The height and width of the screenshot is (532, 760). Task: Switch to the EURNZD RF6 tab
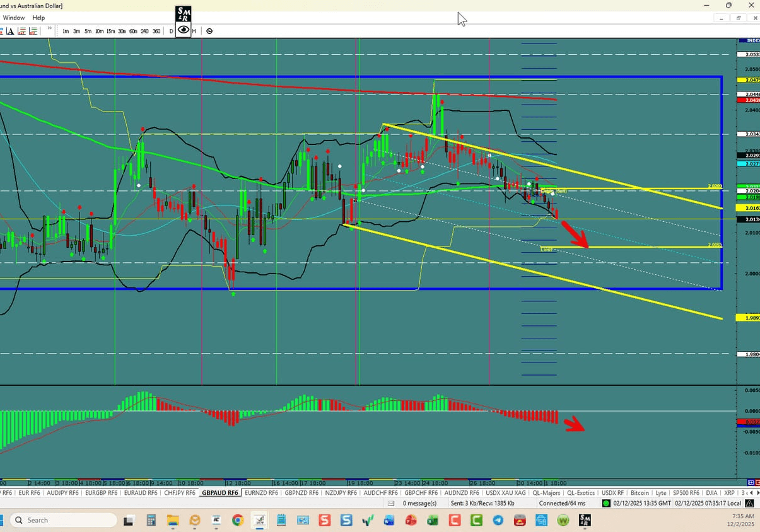pyautogui.click(x=260, y=492)
